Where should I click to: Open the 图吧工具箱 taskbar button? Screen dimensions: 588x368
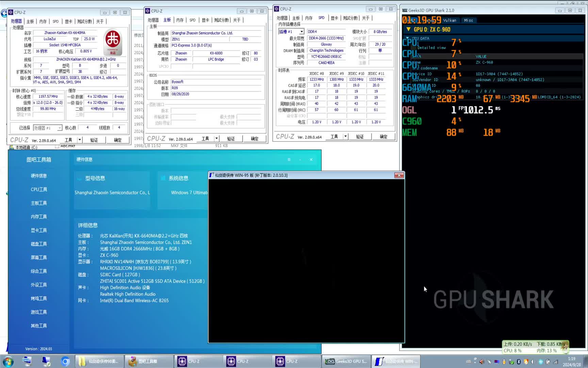[148, 361]
